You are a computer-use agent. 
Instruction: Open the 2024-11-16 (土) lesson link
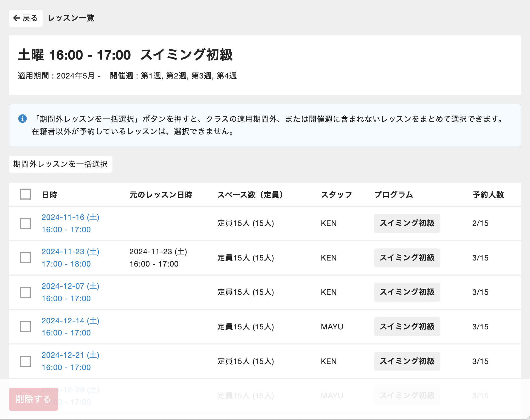(x=70, y=217)
